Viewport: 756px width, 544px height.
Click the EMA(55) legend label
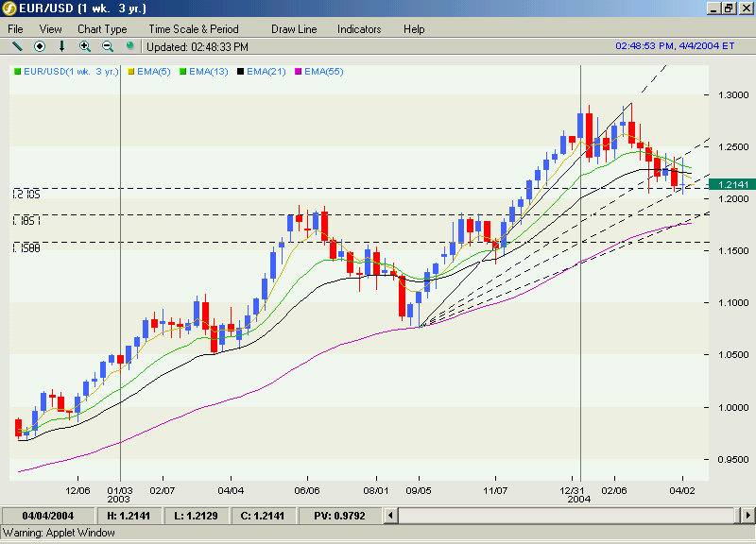(x=324, y=72)
